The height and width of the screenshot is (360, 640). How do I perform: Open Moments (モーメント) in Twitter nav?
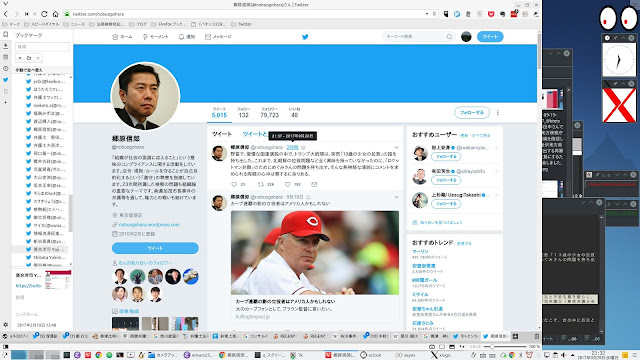pos(155,37)
